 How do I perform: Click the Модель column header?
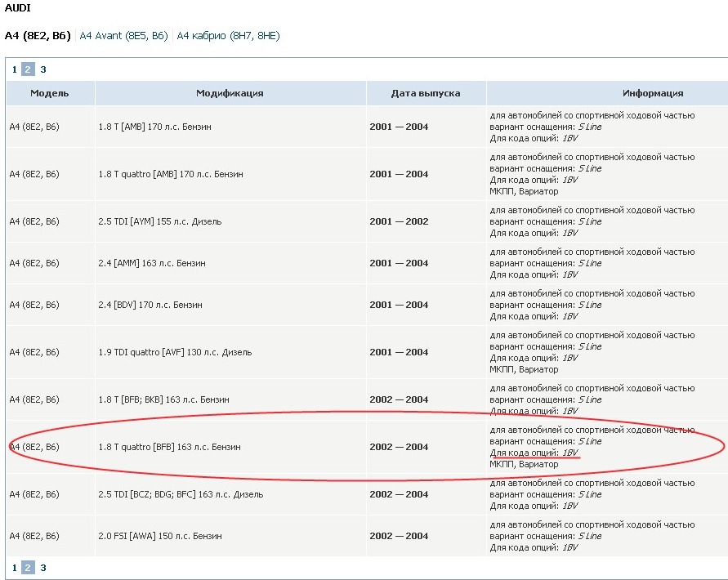[50, 93]
